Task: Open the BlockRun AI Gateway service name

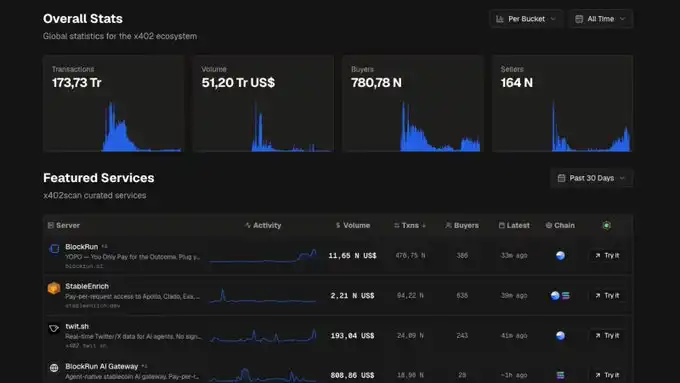Action: (x=101, y=367)
